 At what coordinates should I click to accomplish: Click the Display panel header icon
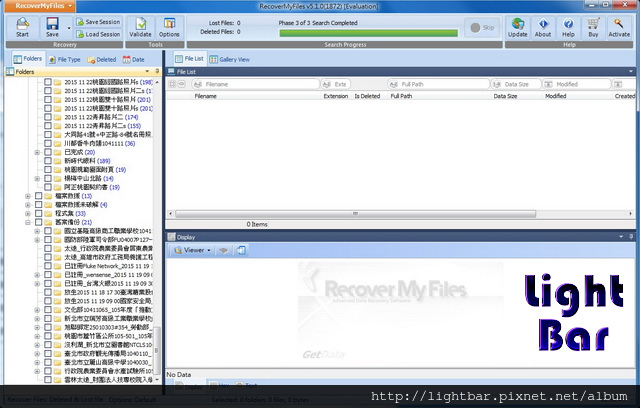pos(171,237)
